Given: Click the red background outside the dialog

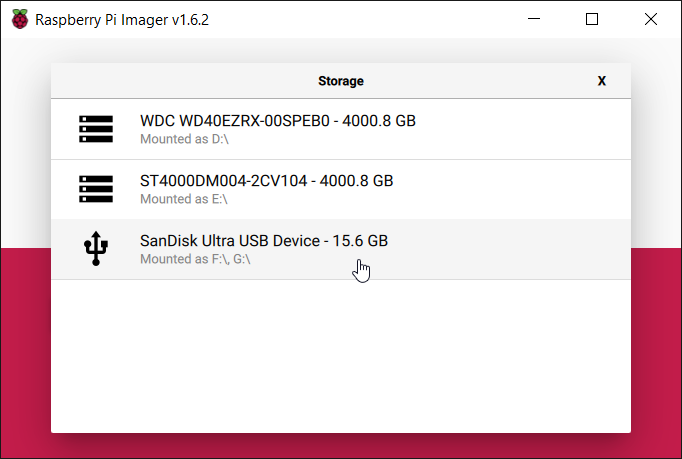Looking at the screenshot, I should 25,350.
